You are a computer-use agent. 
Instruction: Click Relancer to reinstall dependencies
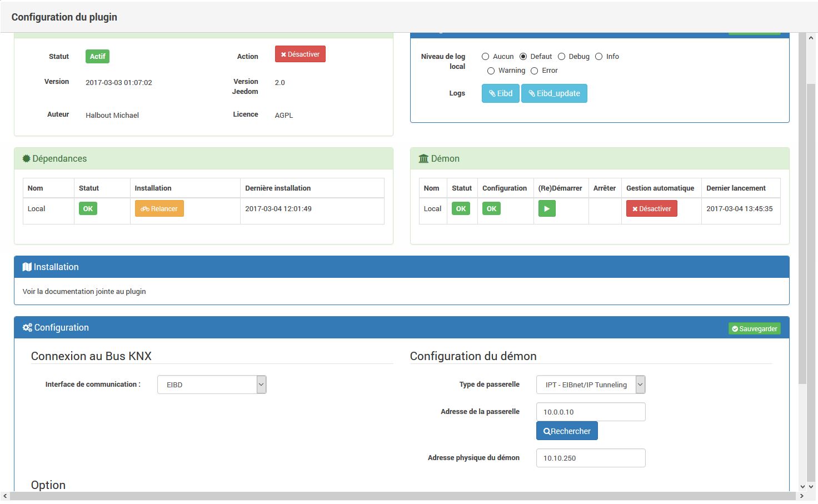(159, 209)
